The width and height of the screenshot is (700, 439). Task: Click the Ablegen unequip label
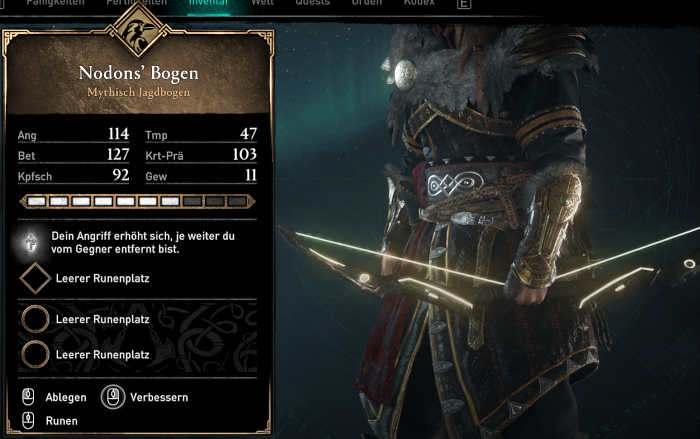[66, 397]
